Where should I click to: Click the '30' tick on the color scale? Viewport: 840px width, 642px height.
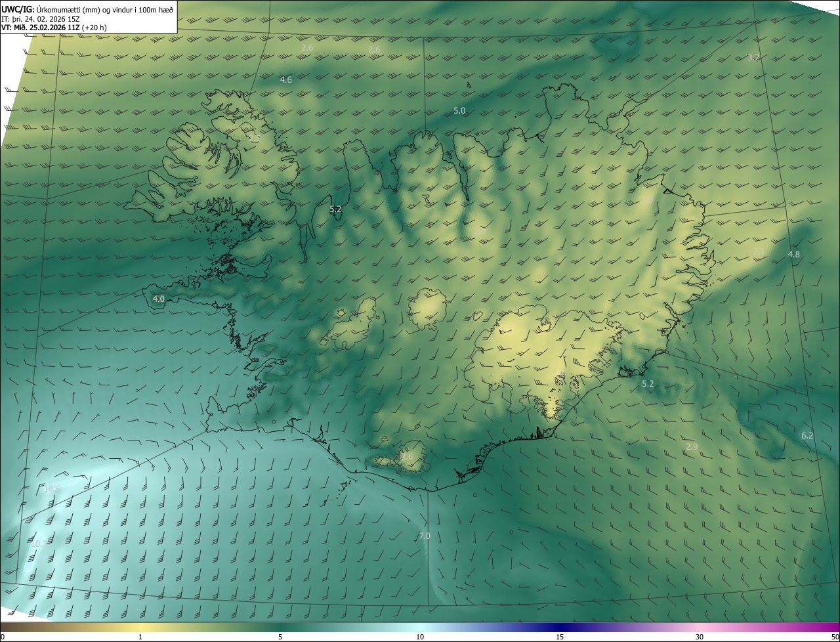pyautogui.click(x=700, y=637)
